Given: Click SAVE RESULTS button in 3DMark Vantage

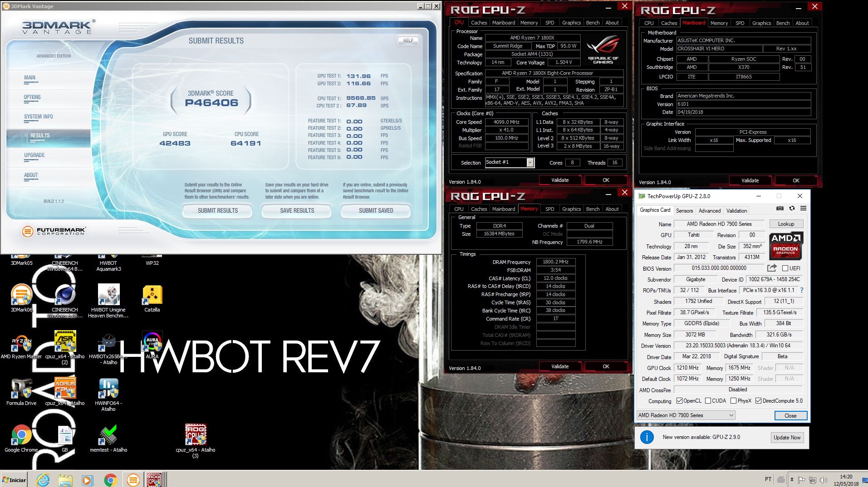Looking at the screenshot, I should point(297,210).
